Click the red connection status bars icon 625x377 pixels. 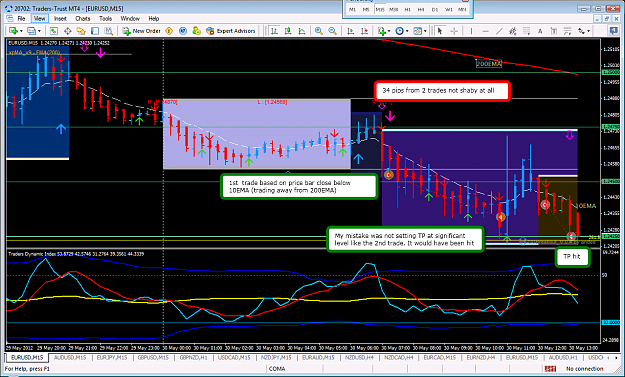[x=550, y=369]
